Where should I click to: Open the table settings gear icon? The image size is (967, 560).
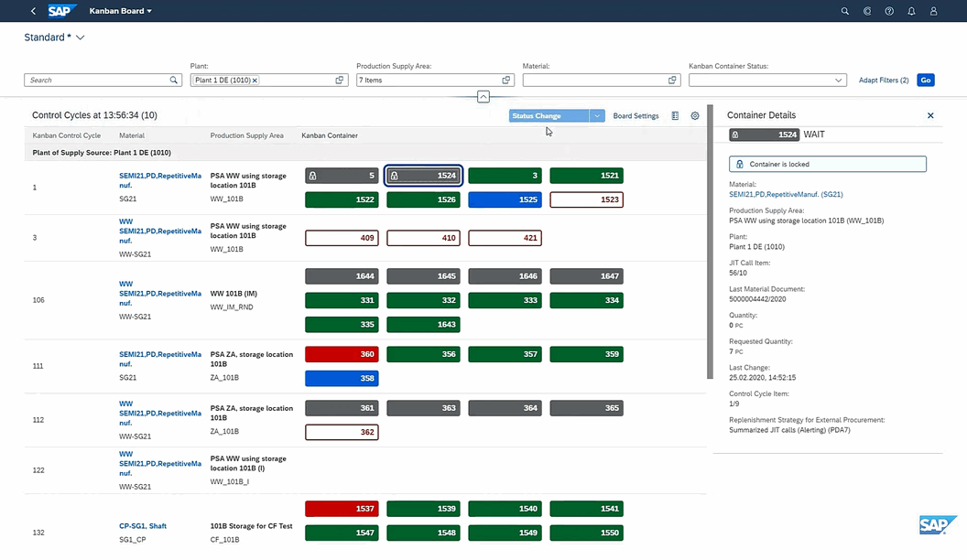695,116
